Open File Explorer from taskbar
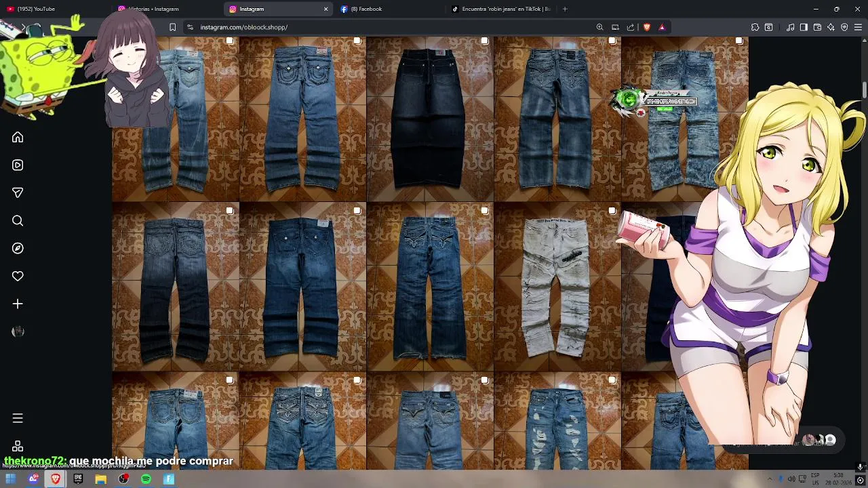This screenshot has width=868, height=488. point(100,479)
